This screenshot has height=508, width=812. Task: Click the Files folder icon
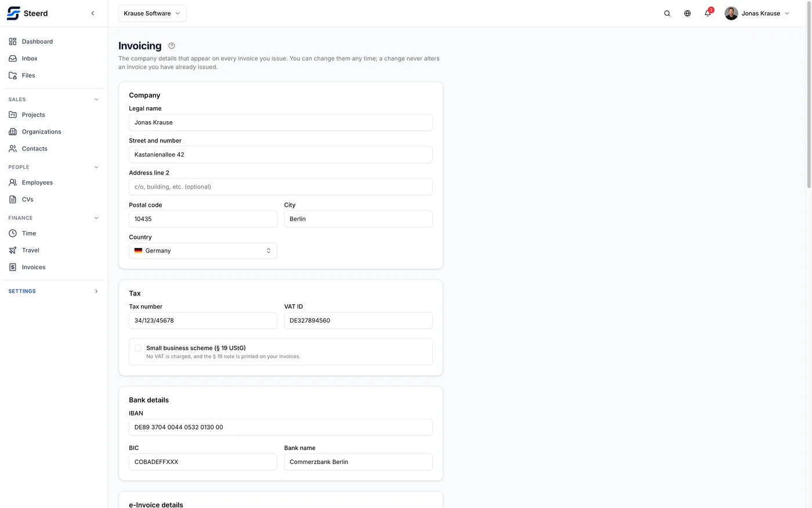pyautogui.click(x=13, y=75)
